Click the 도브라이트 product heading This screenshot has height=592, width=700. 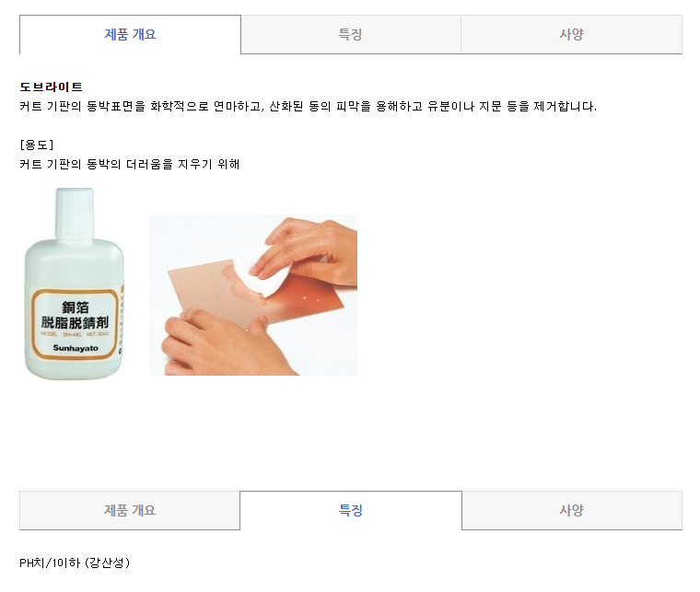(51, 87)
